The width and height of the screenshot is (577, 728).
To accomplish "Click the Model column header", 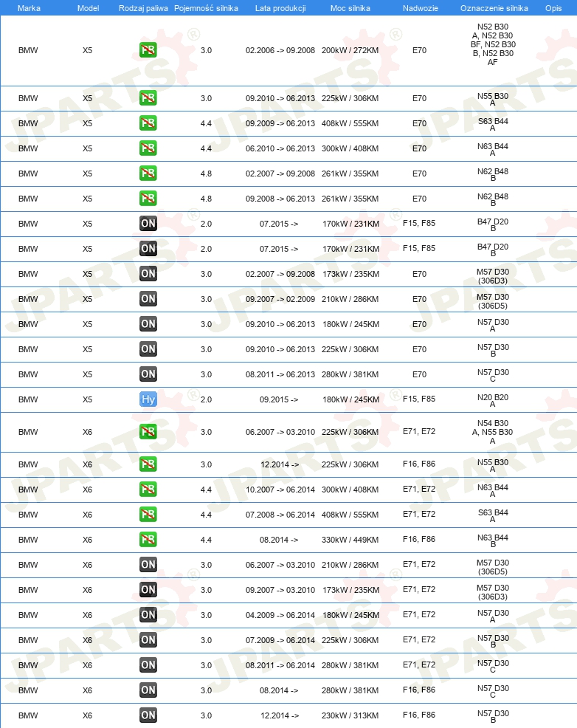I will point(88,8).
